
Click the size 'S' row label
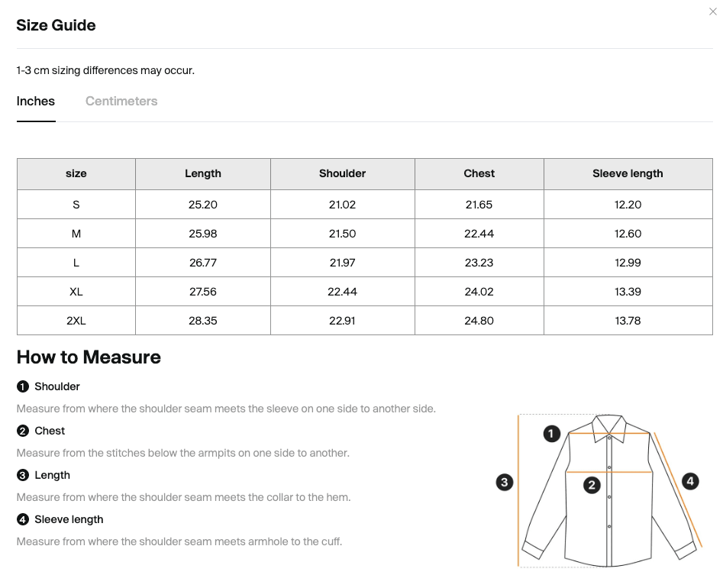point(76,205)
